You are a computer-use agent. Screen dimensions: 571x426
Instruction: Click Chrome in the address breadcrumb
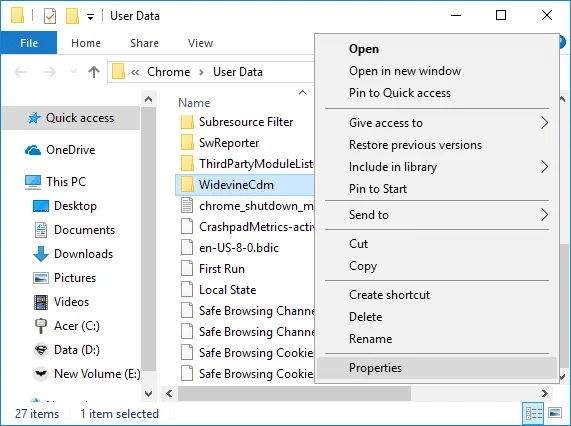coord(169,72)
